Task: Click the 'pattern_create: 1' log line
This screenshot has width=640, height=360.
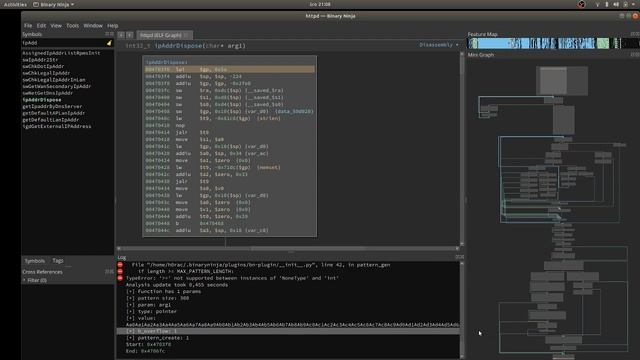Action: [157, 338]
